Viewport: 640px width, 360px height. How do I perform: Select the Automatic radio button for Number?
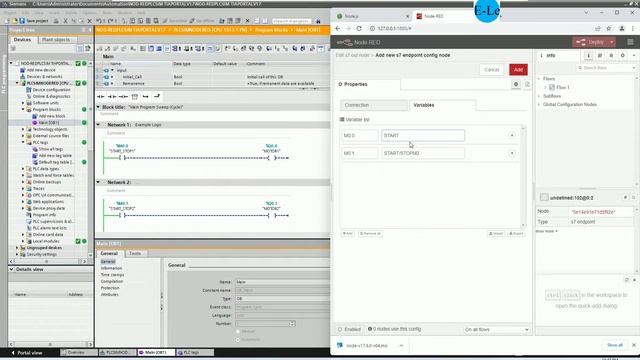click(x=238, y=340)
